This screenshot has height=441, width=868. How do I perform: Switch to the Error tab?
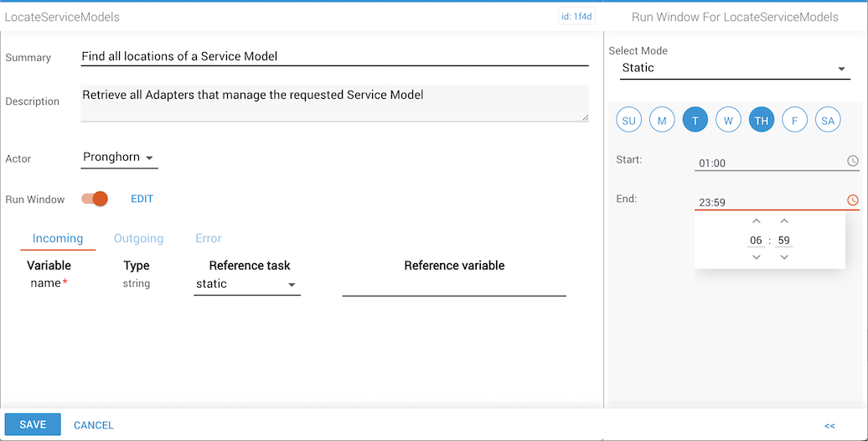208,238
